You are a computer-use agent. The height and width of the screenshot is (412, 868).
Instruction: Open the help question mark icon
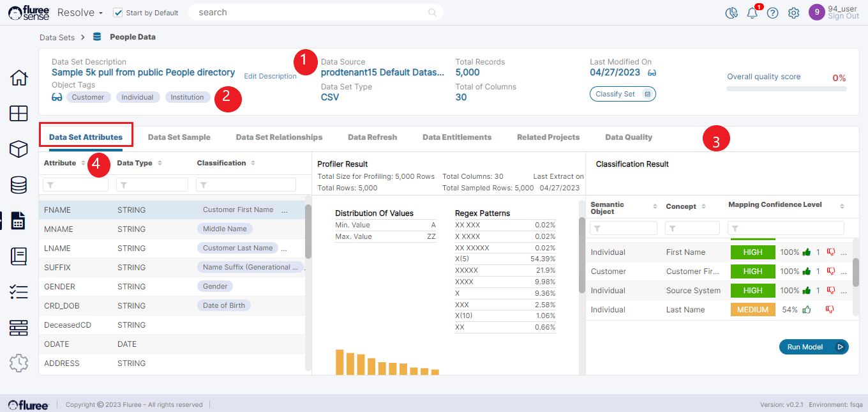pos(773,13)
